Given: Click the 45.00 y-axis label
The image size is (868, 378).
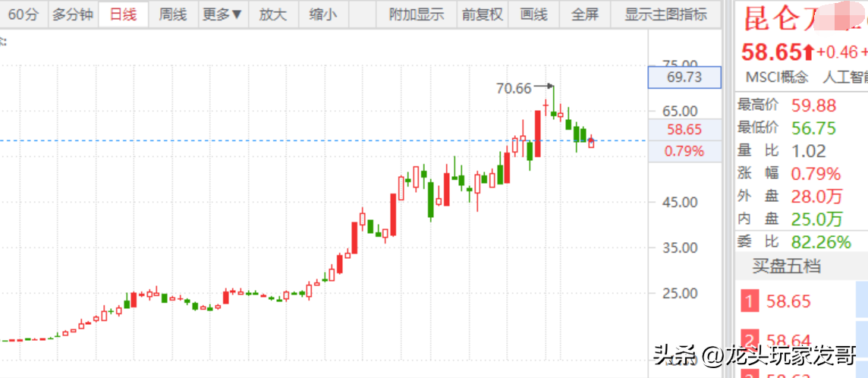Looking at the screenshot, I should pyautogui.click(x=680, y=202).
